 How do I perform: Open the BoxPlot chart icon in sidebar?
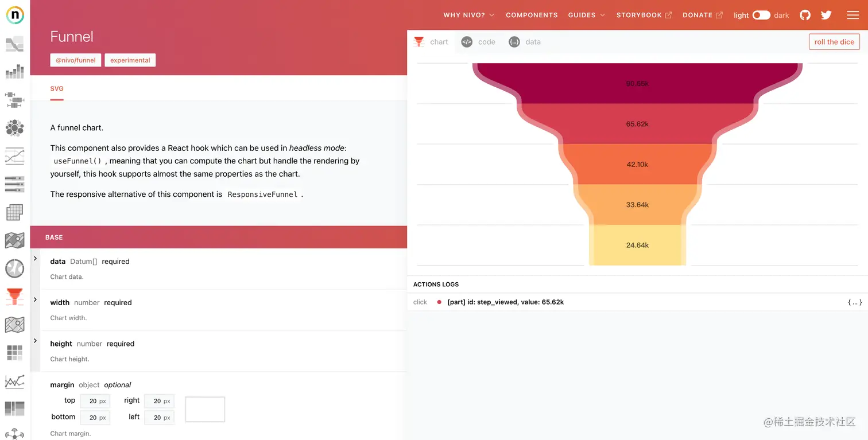pos(15,99)
